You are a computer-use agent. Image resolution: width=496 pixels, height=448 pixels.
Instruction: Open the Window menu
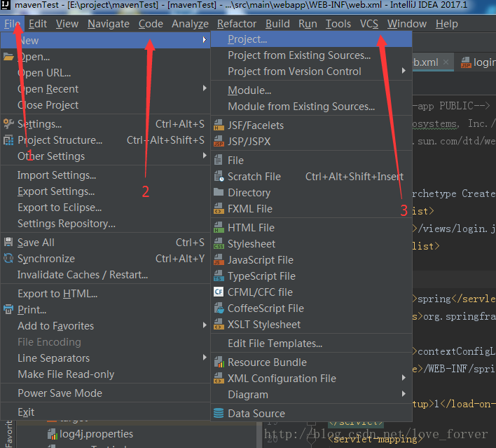pos(407,24)
